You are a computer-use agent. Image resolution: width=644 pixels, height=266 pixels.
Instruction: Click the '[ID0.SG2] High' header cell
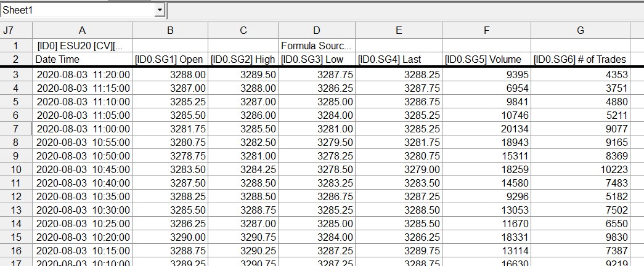[x=243, y=59]
